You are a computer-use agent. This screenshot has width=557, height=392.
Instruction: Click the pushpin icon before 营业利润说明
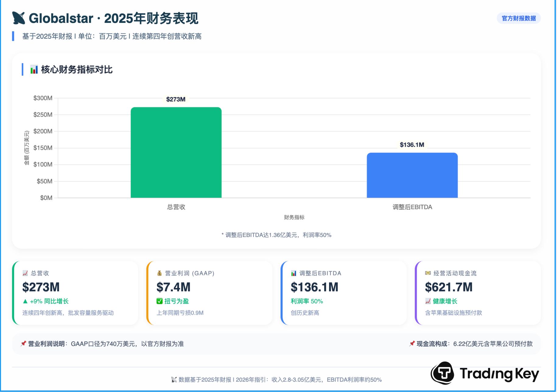click(23, 344)
